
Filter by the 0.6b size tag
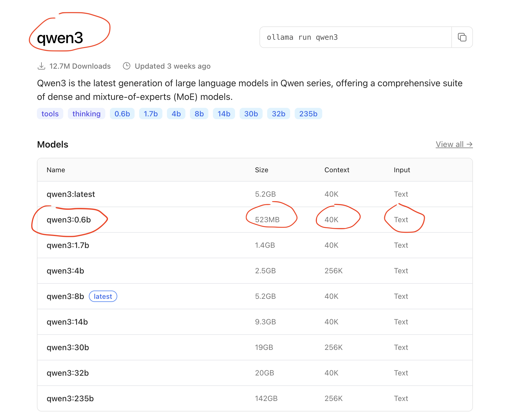pyautogui.click(x=122, y=114)
